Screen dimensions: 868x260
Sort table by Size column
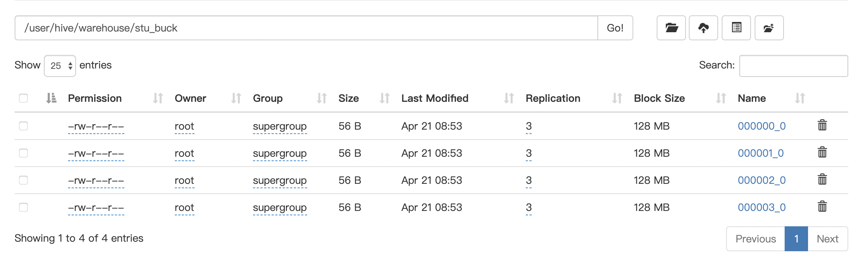[x=348, y=98]
